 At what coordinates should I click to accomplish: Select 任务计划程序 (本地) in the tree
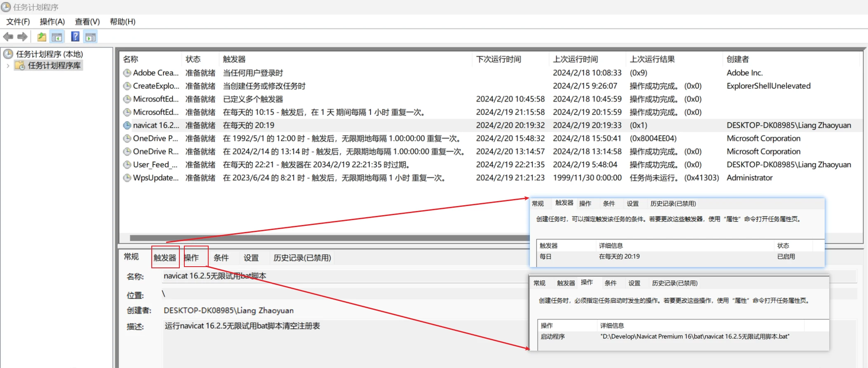49,54
